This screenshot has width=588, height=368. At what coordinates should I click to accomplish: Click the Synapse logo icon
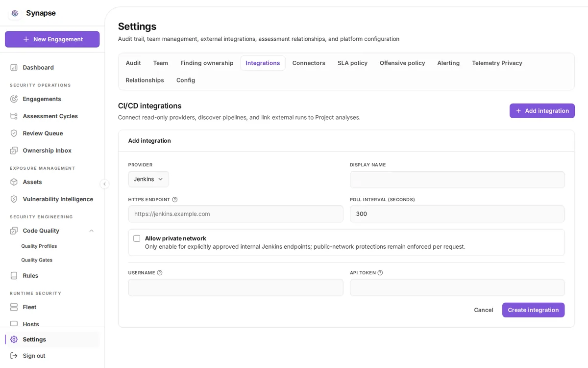pyautogui.click(x=15, y=13)
